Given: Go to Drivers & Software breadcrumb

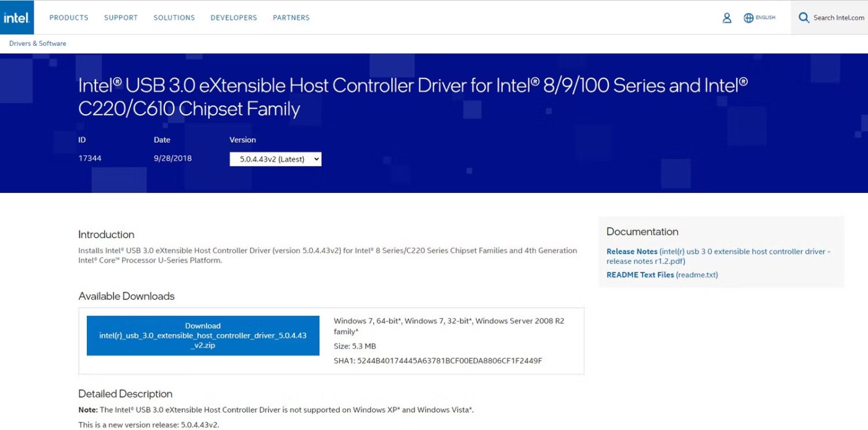Looking at the screenshot, I should click(38, 43).
